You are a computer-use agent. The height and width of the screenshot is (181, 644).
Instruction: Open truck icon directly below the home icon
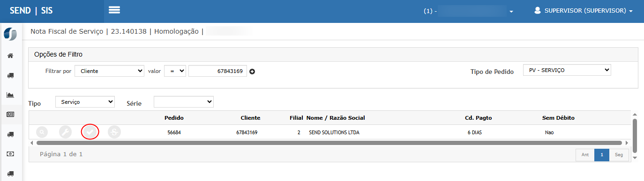[x=10, y=75]
